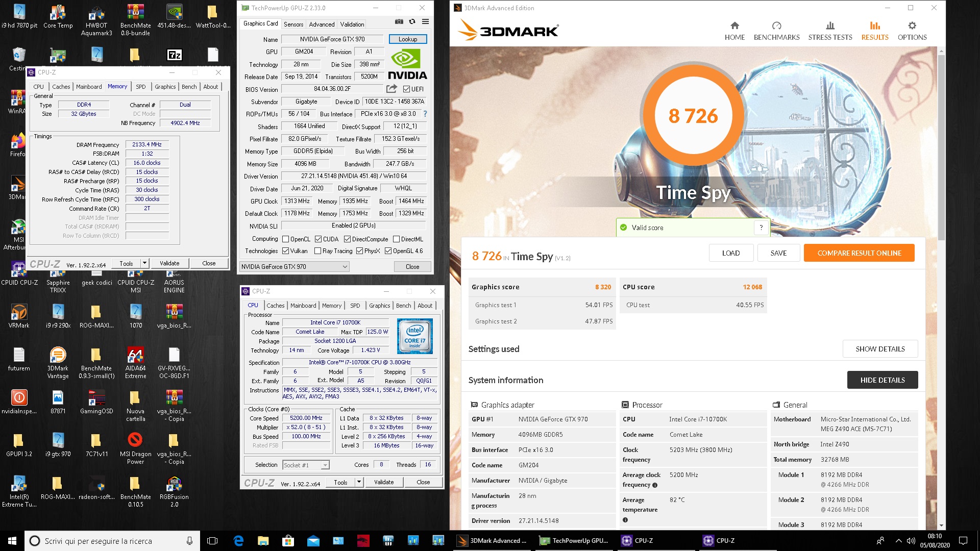Open the Validation tab in GPU-Z
980x551 pixels.
[352, 24]
